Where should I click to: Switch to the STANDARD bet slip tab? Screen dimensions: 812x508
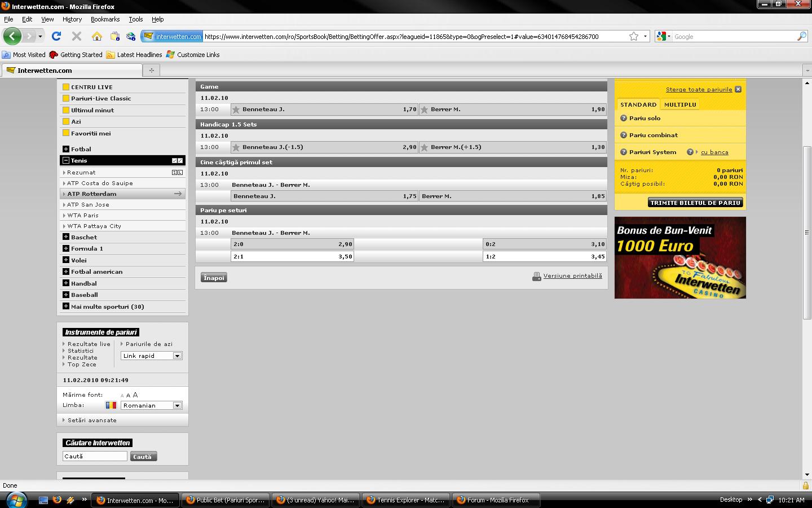point(638,104)
